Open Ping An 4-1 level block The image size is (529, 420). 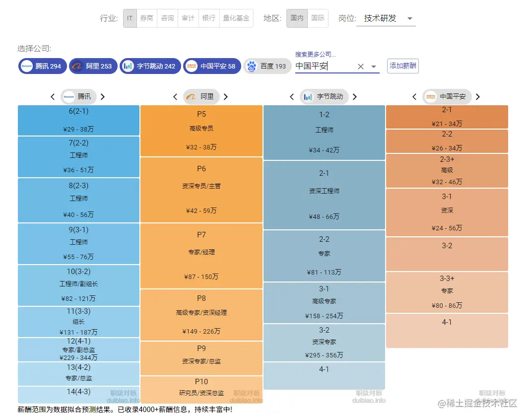coord(447,331)
